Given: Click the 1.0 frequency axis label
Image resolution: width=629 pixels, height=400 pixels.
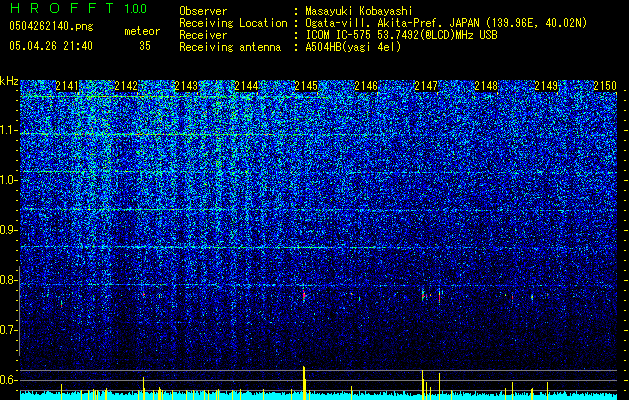Looking at the screenshot, I should [8, 180].
